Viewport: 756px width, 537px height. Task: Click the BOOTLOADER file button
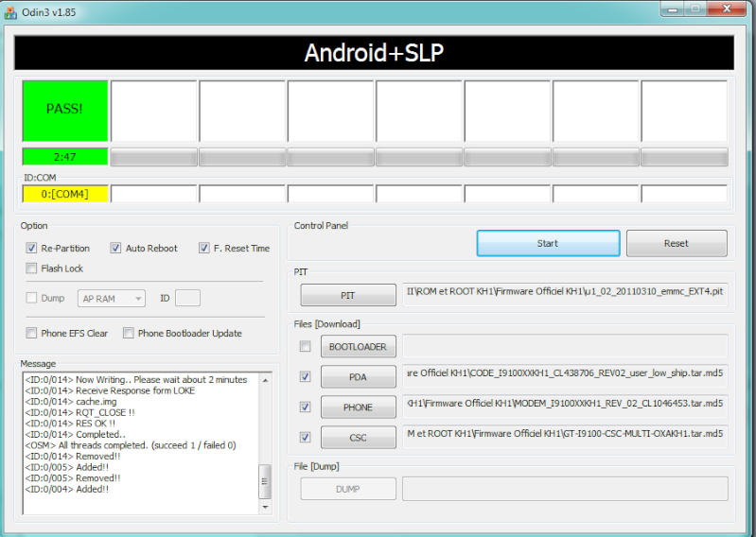pyautogui.click(x=359, y=346)
